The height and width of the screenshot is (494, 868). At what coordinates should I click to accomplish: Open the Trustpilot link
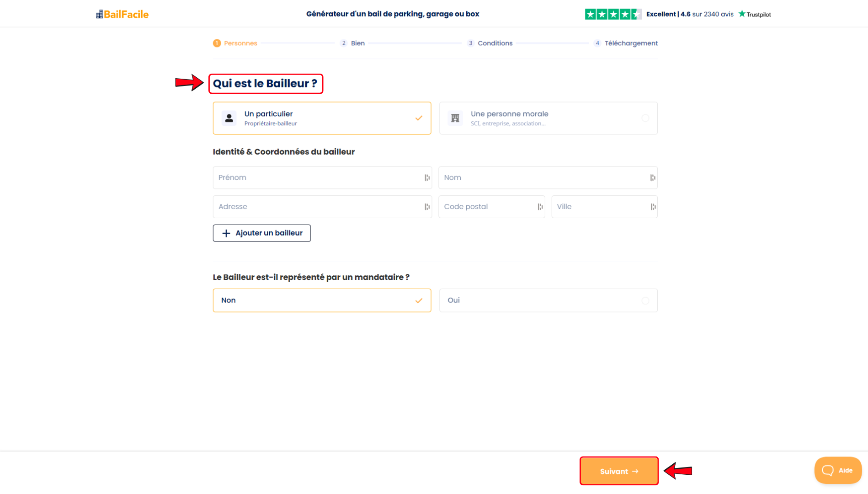pyautogui.click(x=755, y=14)
